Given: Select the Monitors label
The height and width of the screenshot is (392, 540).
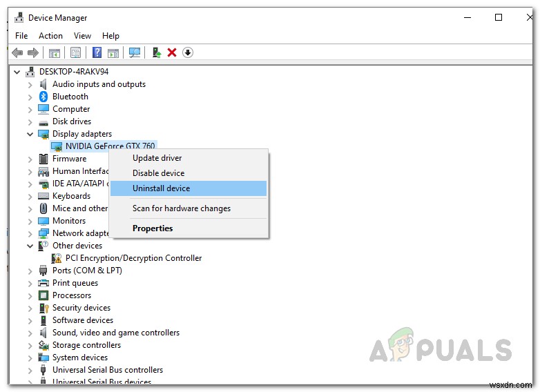Looking at the screenshot, I should point(69,221).
